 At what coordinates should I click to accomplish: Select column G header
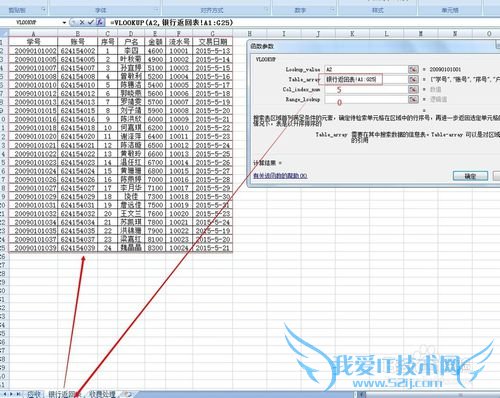point(213,33)
